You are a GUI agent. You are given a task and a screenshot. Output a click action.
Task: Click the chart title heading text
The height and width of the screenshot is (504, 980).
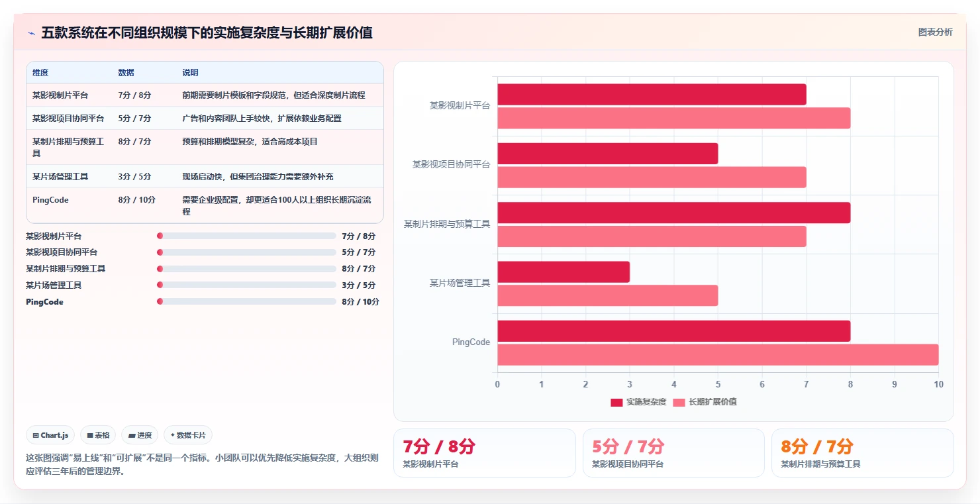pyautogui.click(x=207, y=32)
